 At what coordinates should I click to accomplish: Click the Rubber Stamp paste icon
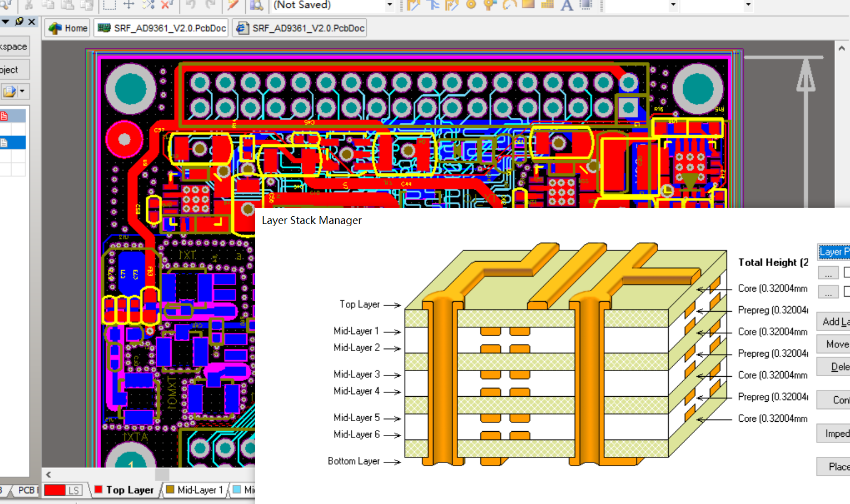(86, 4)
